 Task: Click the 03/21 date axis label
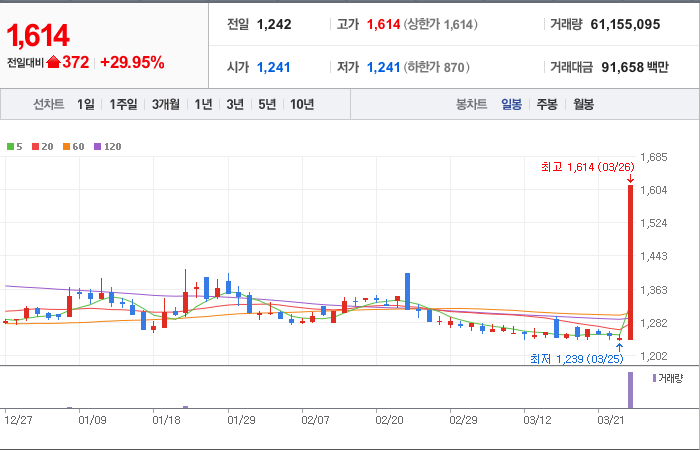[x=612, y=420]
